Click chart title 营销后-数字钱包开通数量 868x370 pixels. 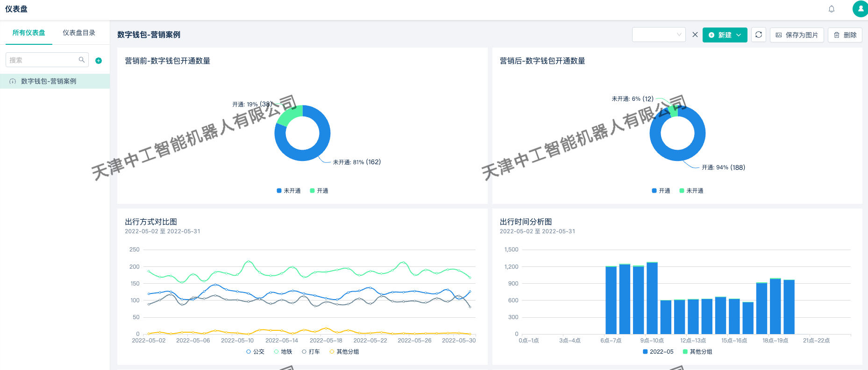point(542,61)
